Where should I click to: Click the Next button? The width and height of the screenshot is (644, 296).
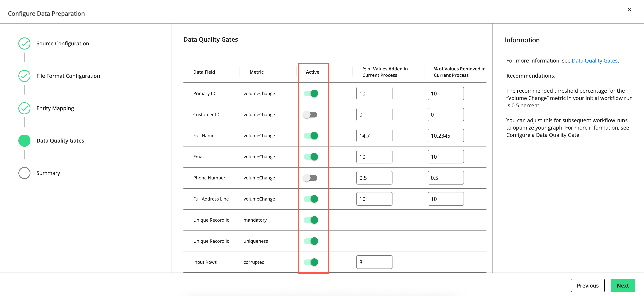coord(623,285)
